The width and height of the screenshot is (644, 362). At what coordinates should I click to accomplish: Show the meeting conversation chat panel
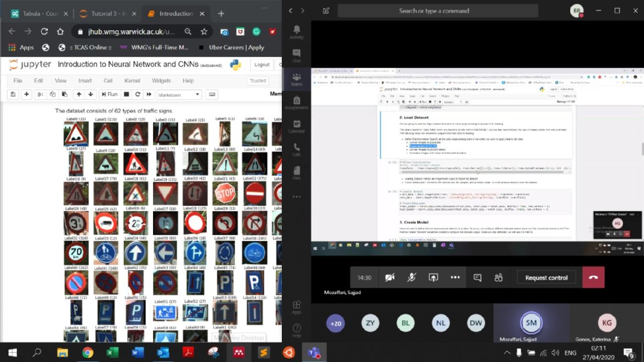coord(477,278)
